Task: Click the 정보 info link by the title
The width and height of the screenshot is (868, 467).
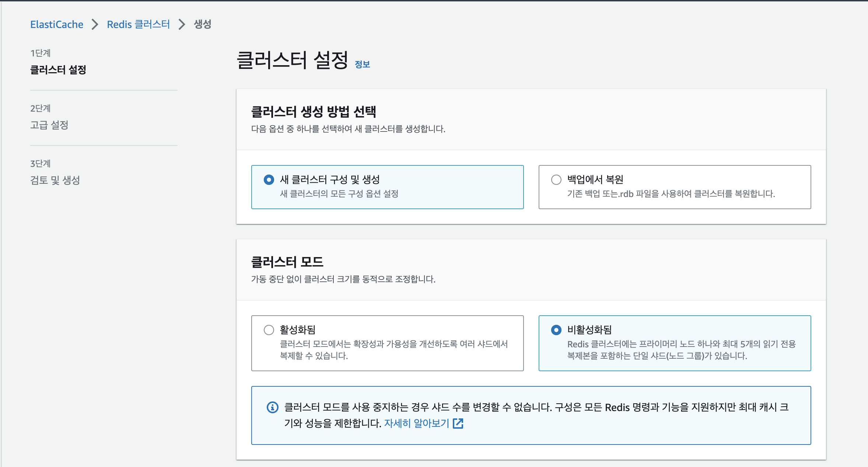Action: coord(362,64)
